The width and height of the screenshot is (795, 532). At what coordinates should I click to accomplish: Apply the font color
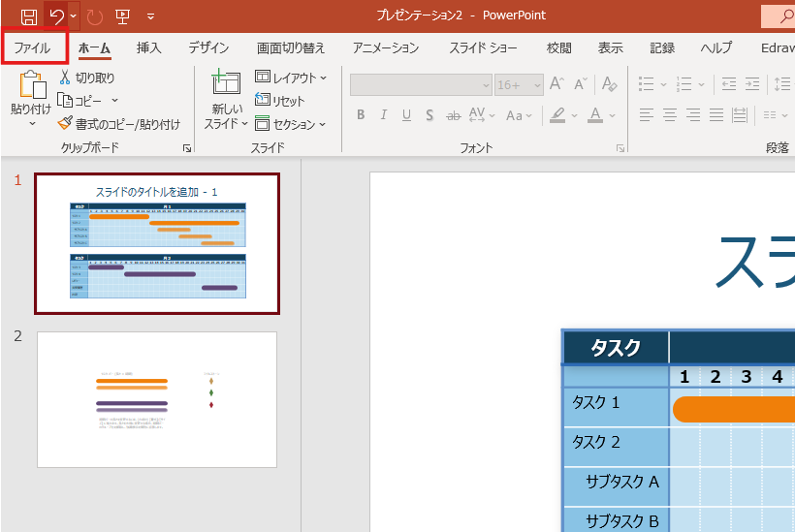595,115
